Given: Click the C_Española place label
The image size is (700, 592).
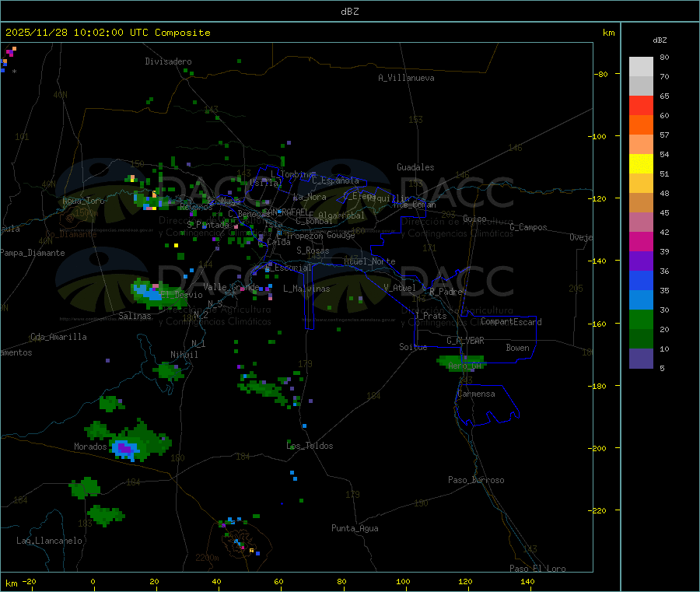Looking at the screenshot, I should point(335,180).
